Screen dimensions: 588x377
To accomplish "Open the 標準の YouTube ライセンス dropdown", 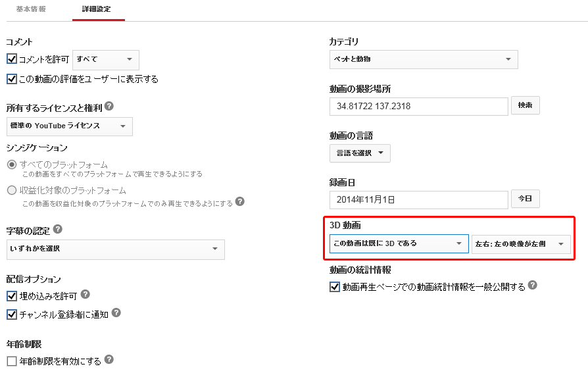I will [69, 126].
